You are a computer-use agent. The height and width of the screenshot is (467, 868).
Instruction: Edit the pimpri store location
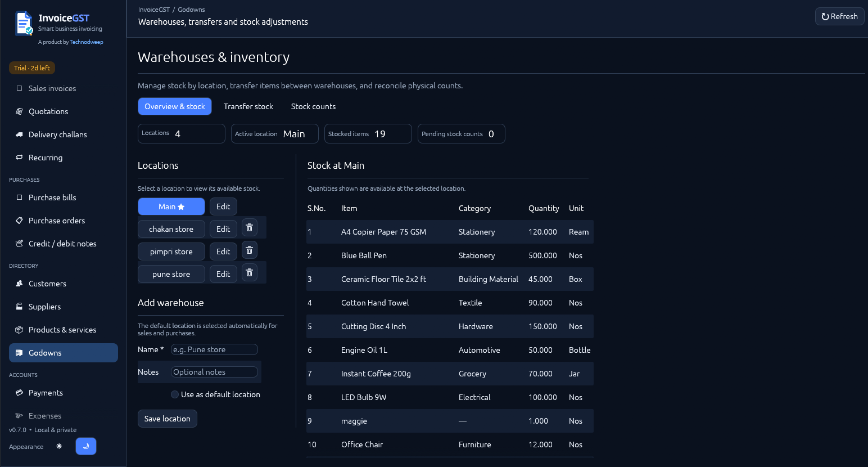point(223,252)
